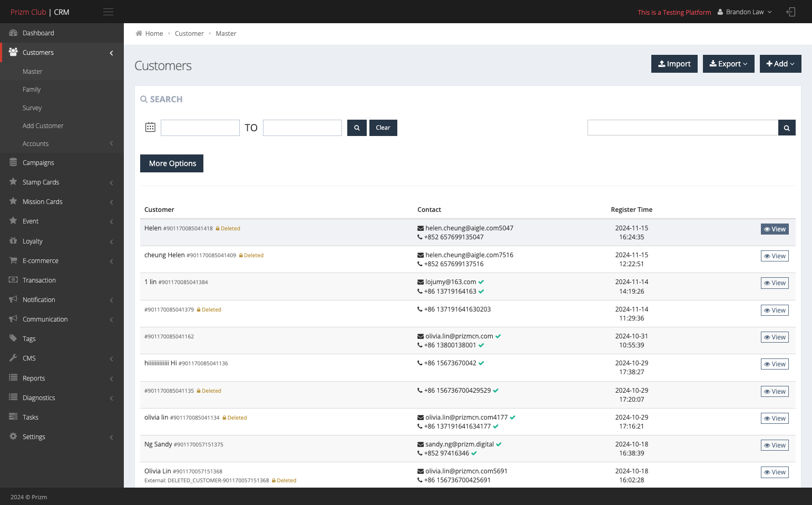Click the Campaigns database icon

(x=13, y=162)
